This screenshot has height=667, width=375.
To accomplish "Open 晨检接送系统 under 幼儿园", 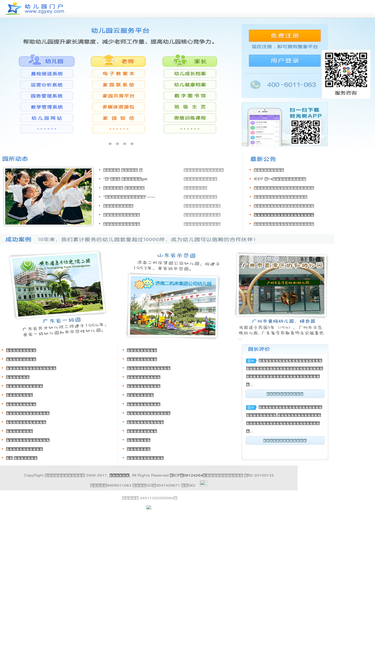I will coord(46,74).
